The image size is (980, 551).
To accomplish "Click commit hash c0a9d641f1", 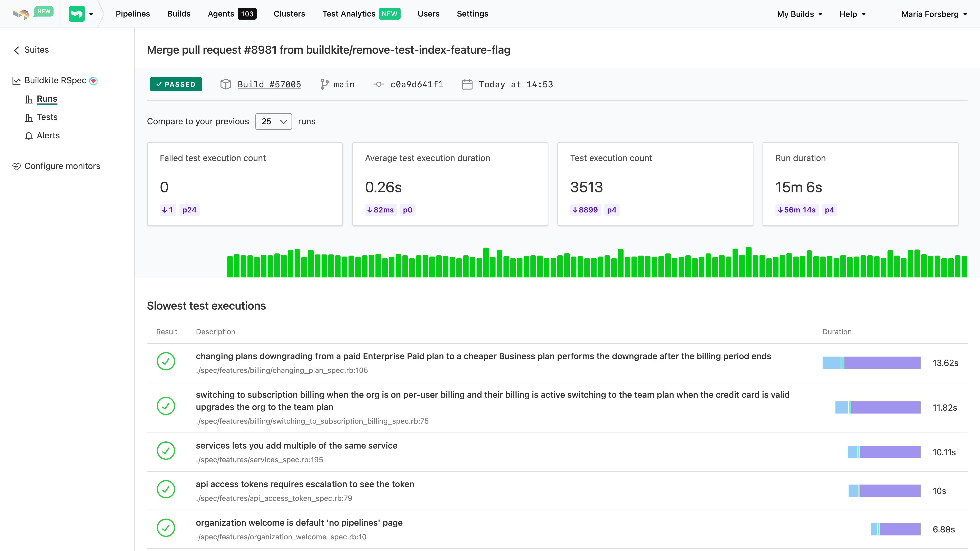I will [x=417, y=84].
